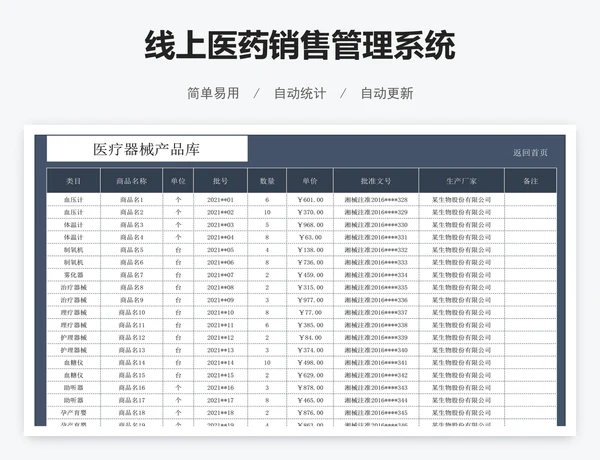Screen dimensions: 600x460
Task: Select the ¥498.00 price cell
Action: (x=310, y=363)
